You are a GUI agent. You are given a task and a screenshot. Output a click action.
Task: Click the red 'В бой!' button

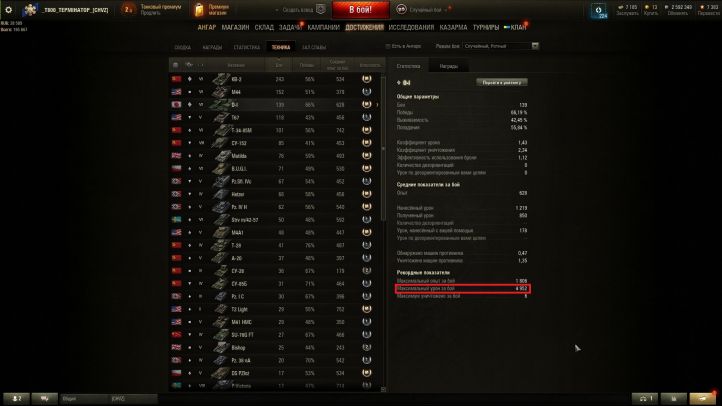point(361,10)
